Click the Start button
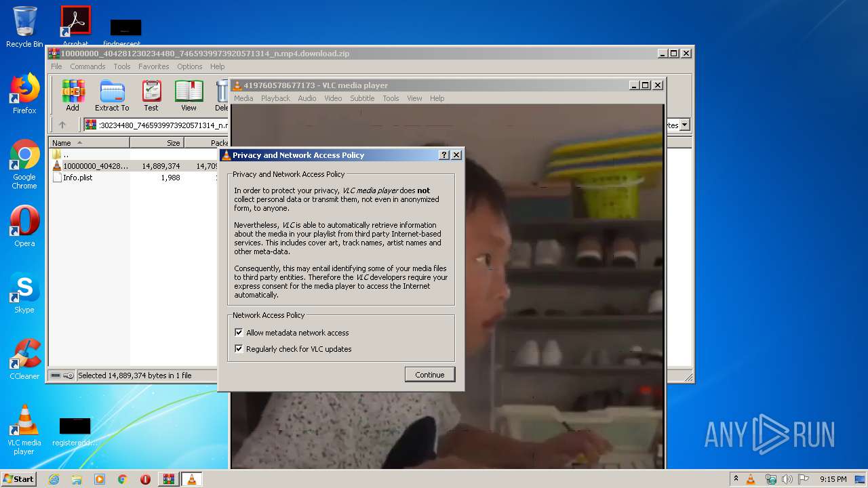868x488 pixels. tap(19, 479)
